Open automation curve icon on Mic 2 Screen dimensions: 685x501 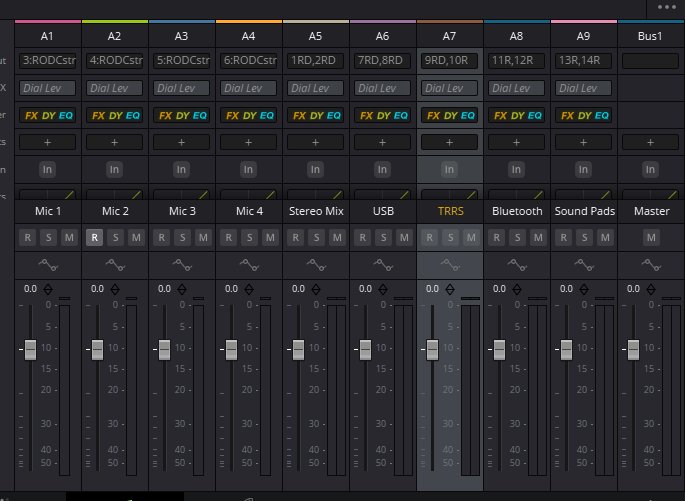115,265
